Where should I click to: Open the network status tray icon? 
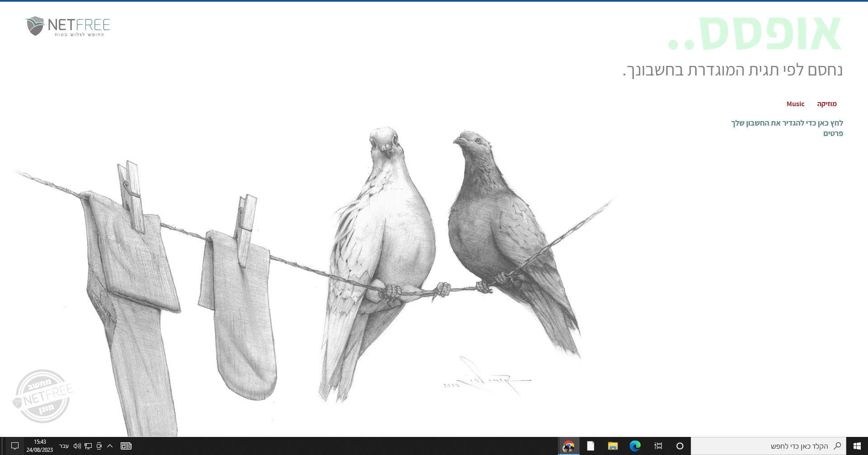click(x=88, y=446)
